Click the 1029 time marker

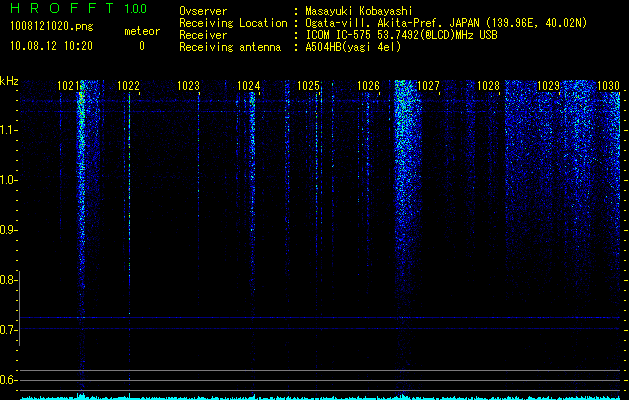click(548, 86)
